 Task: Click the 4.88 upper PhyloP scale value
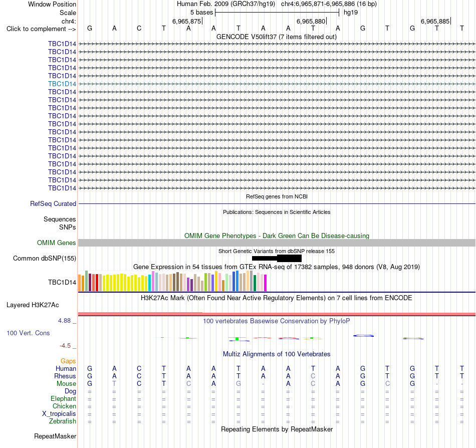[64, 321]
